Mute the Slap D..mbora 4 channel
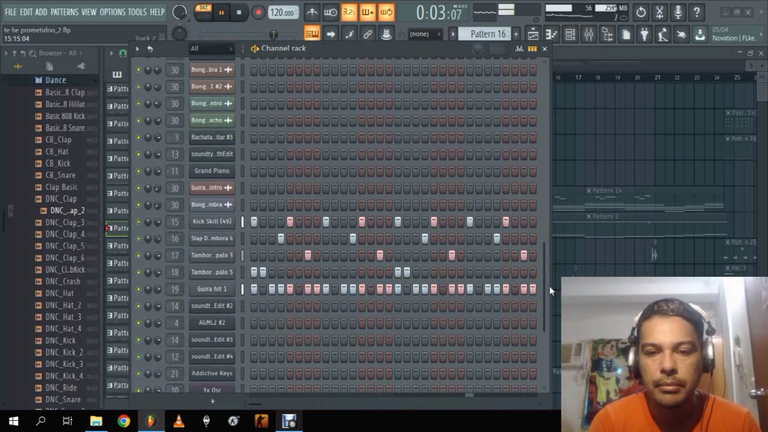The height and width of the screenshot is (432, 768). (139, 239)
